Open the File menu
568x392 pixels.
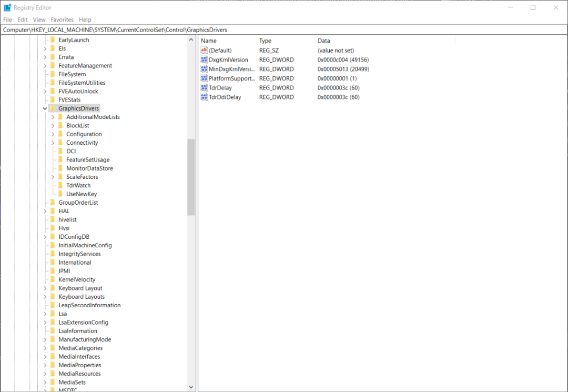(x=7, y=19)
